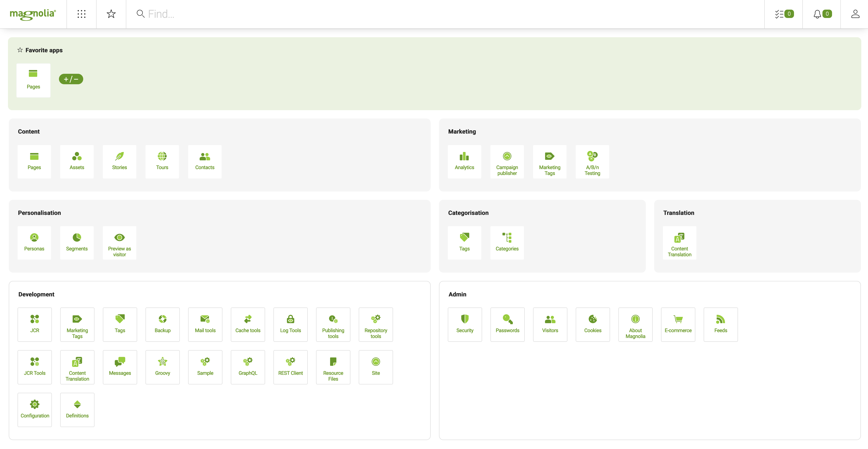
Task: Open Content Translation in Development group
Action: click(77, 367)
